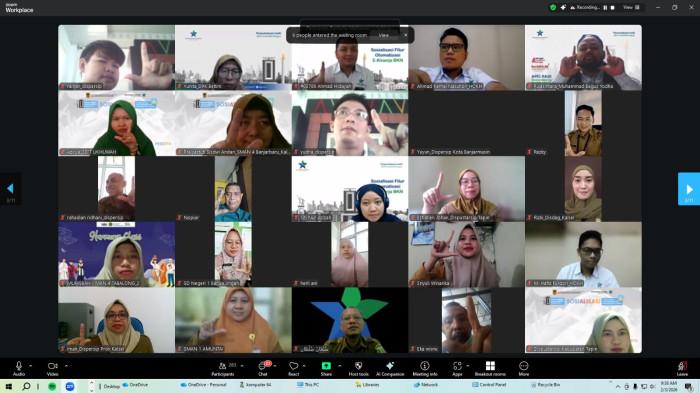700x393 pixels.
Task: Open Network from the taskbar
Action: [x=425, y=385]
